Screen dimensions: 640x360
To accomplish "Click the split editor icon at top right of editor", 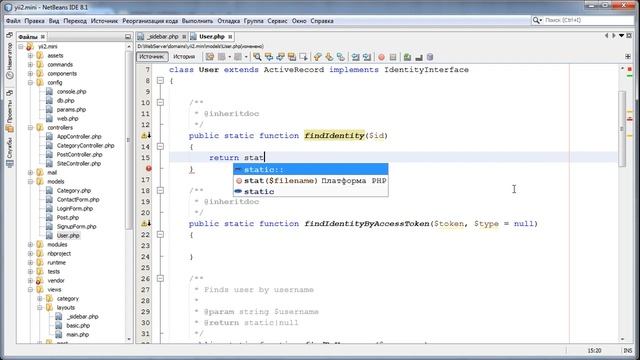I will 628,56.
